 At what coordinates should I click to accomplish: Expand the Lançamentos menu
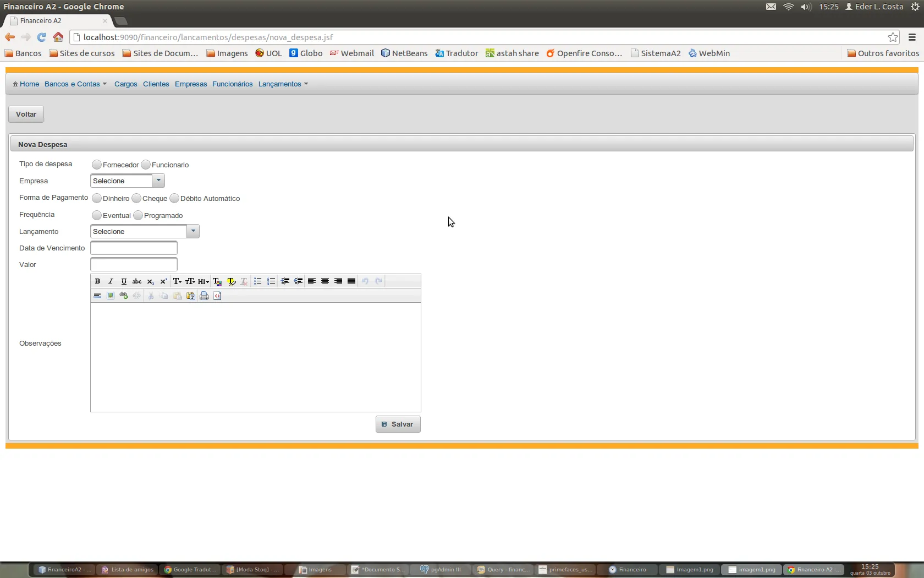click(283, 84)
